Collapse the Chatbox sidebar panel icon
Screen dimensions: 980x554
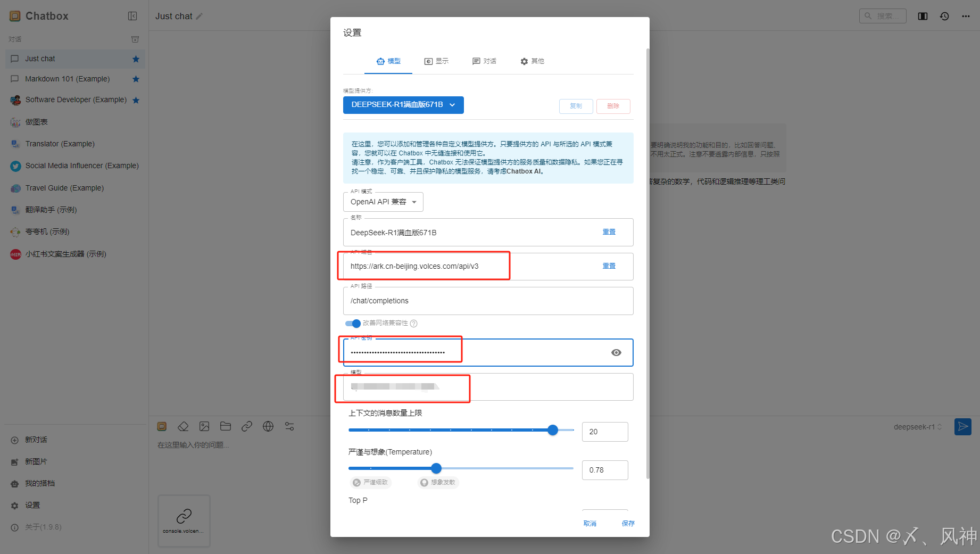[x=132, y=16]
